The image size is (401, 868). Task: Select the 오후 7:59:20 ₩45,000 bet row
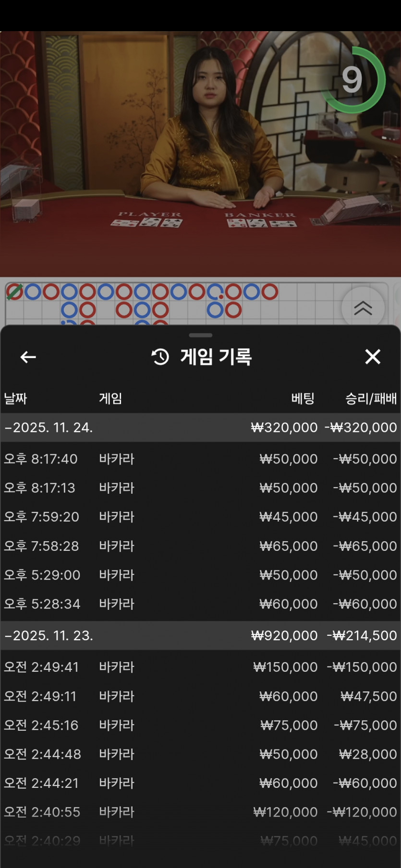click(x=200, y=517)
